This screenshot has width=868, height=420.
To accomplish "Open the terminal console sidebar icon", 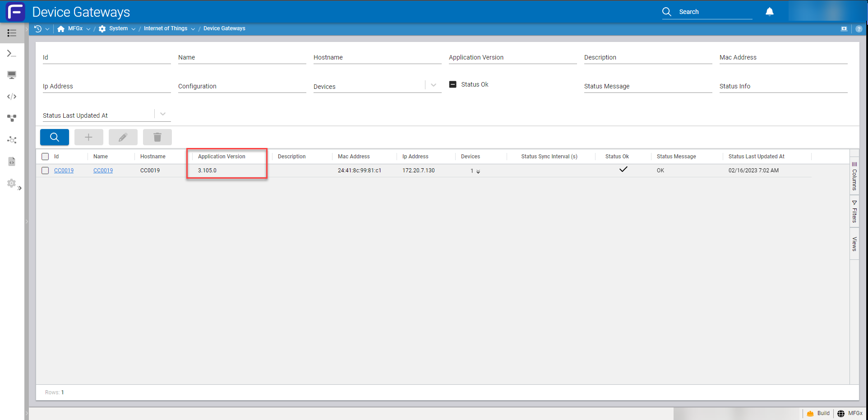I will tap(12, 54).
